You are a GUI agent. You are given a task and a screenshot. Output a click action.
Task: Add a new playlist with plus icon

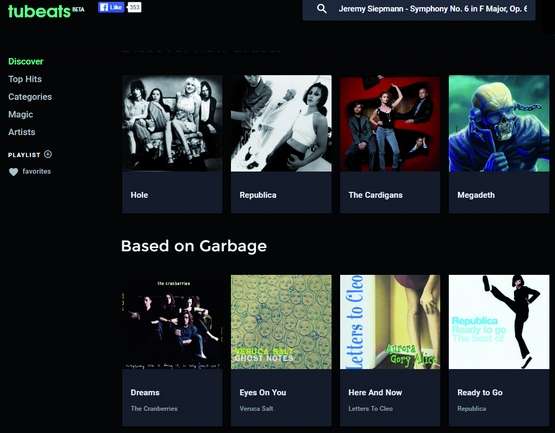[x=48, y=154]
